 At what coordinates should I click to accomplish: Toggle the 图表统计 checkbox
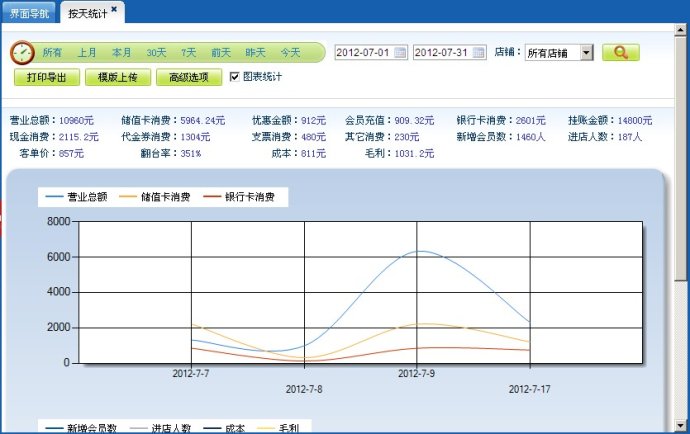click(234, 77)
